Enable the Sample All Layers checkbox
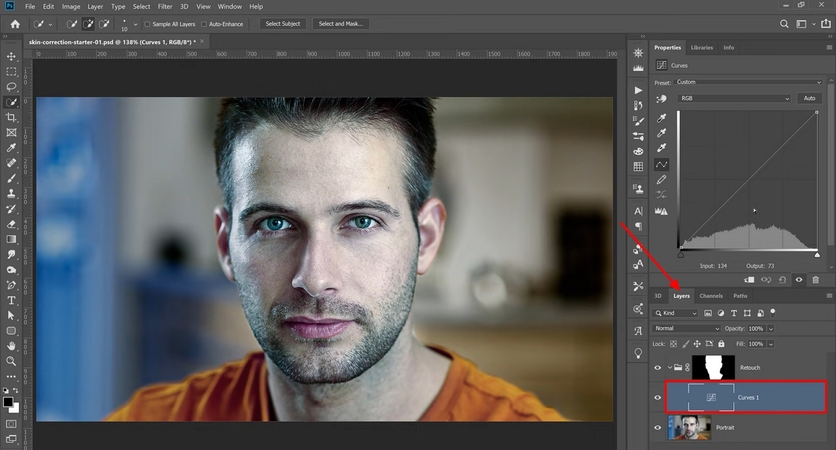 [x=147, y=23]
